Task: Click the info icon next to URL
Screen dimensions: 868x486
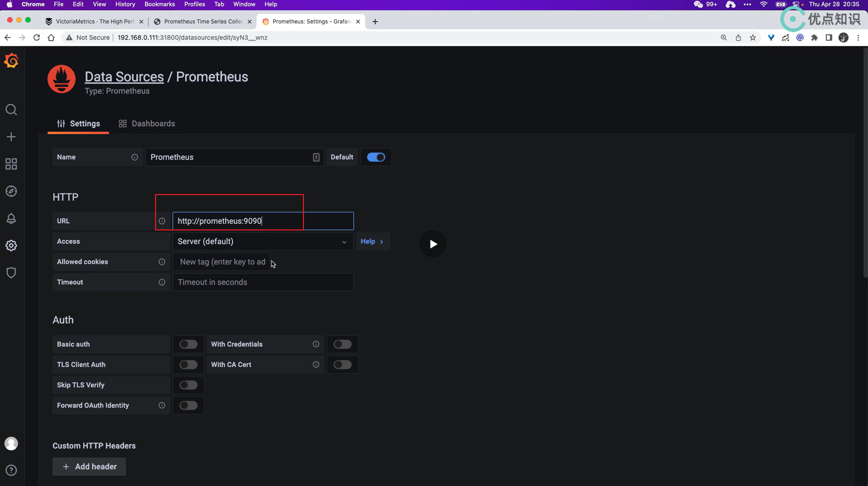Action: [162, 221]
